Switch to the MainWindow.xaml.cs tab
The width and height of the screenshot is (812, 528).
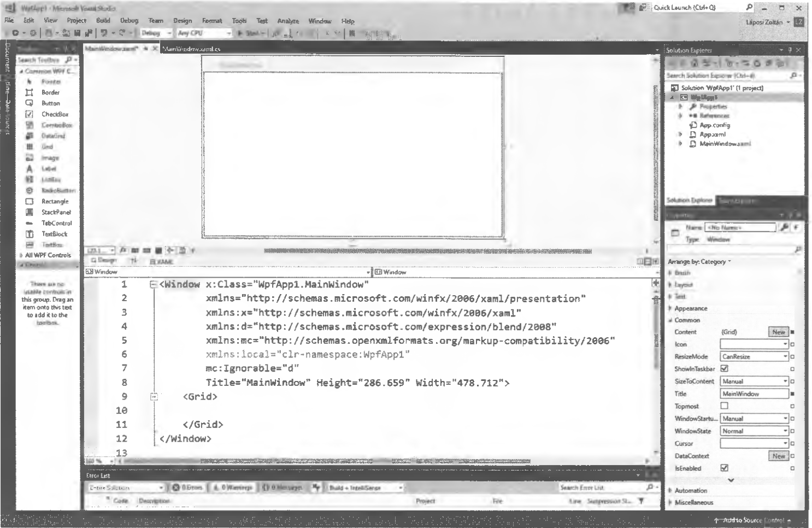192,49
